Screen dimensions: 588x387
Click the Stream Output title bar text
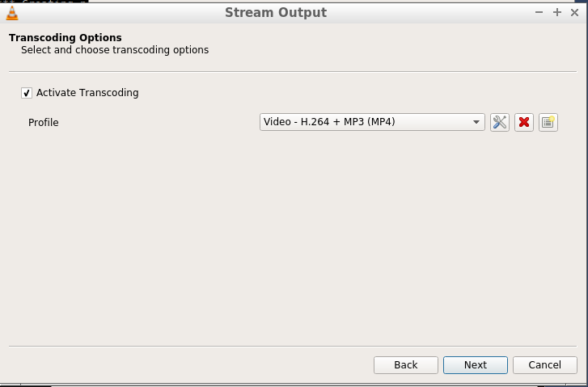tap(276, 12)
